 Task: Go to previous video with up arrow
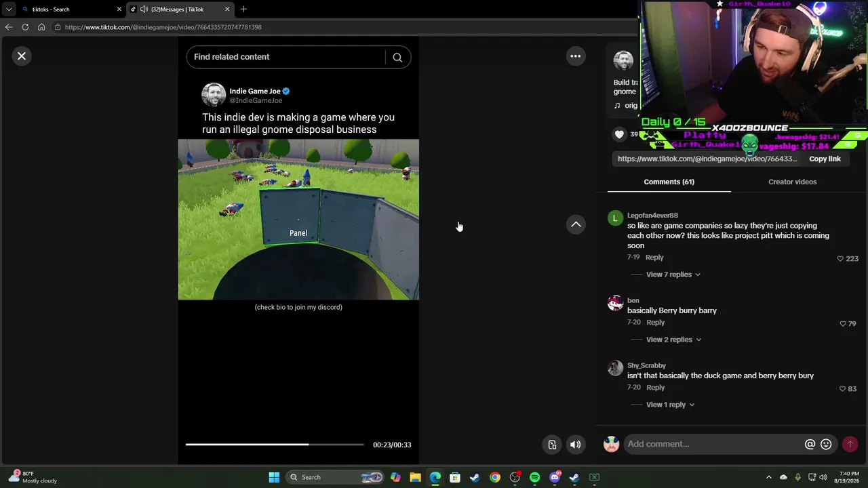[576, 224]
